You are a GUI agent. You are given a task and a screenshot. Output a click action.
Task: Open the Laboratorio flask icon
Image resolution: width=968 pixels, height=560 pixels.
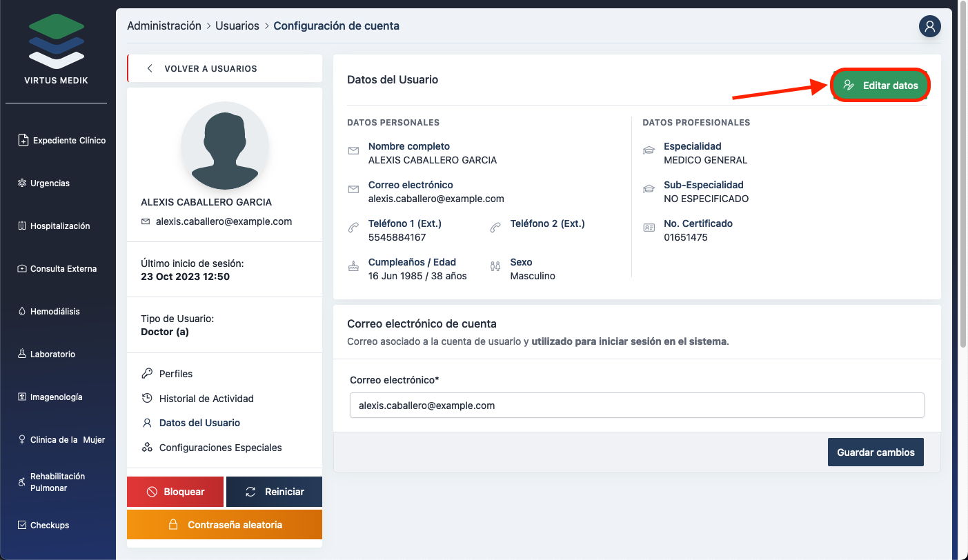[x=22, y=354]
